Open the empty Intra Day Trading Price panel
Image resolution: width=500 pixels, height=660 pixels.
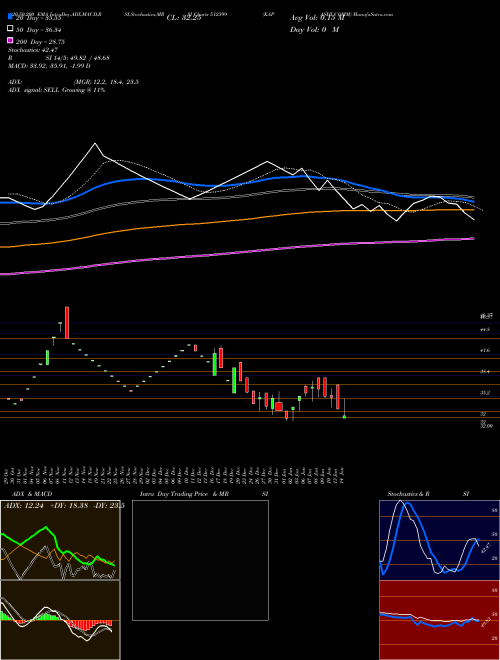[200, 560]
